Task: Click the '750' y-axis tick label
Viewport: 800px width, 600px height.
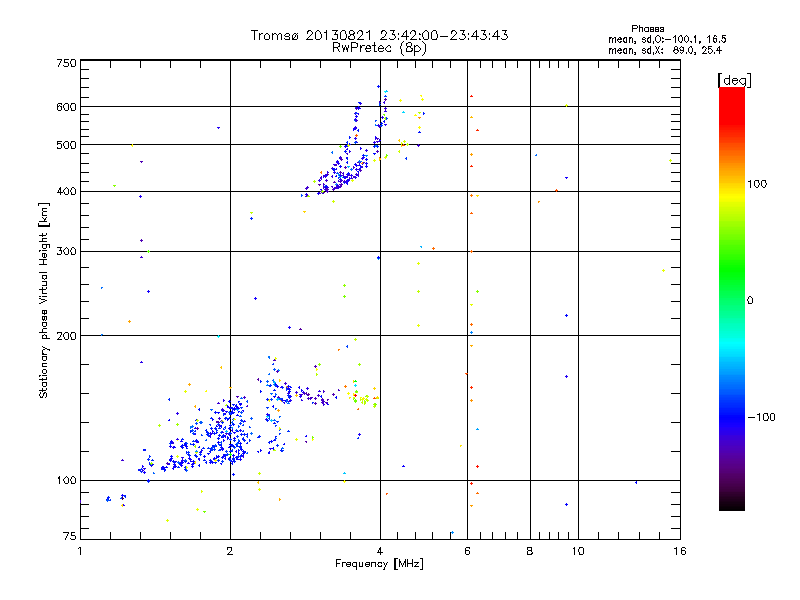Action: [66, 63]
